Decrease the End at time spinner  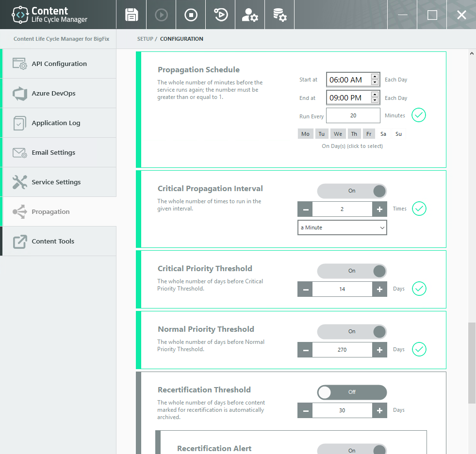click(375, 100)
